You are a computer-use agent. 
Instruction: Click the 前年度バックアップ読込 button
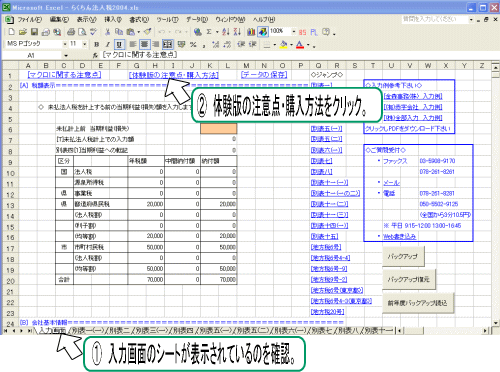[x=418, y=303]
